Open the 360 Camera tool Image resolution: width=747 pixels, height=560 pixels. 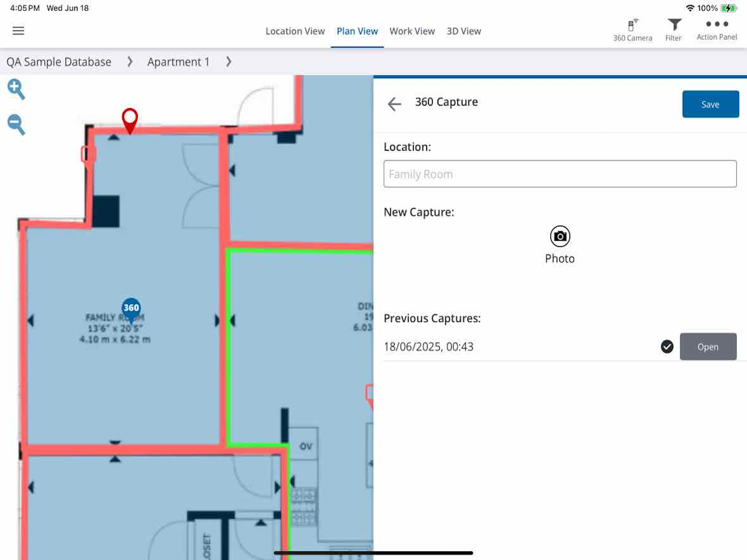tap(632, 30)
